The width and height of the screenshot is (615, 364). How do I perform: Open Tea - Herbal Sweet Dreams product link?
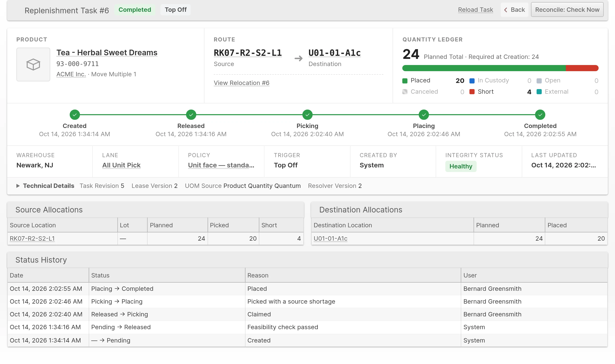107,52
